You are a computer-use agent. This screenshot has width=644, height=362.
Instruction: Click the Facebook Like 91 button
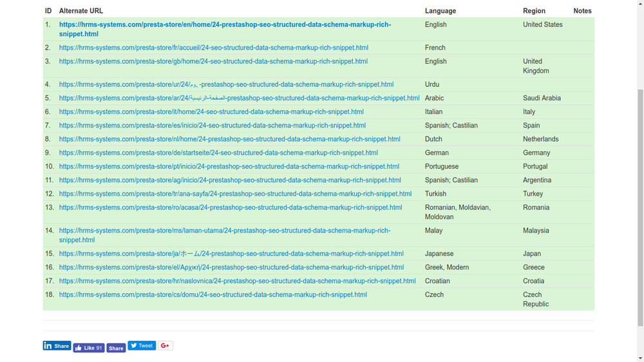(x=89, y=348)
